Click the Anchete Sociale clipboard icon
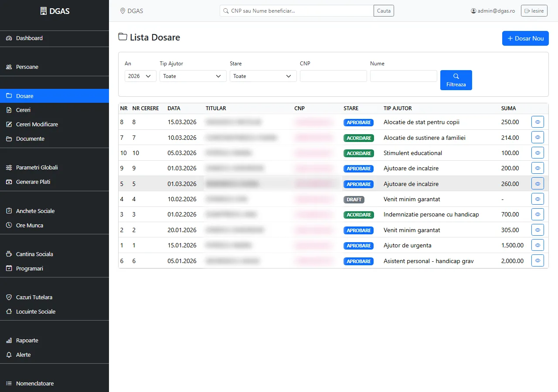 coord(9,211)
